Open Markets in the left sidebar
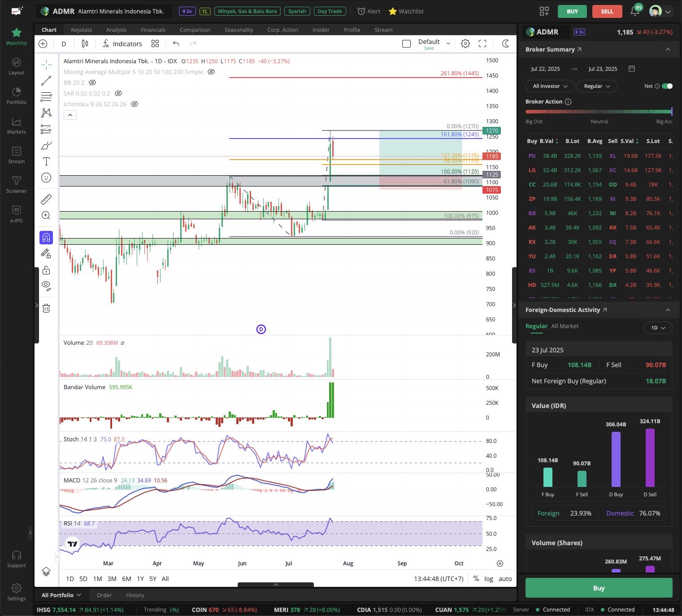 pos(17,126)
